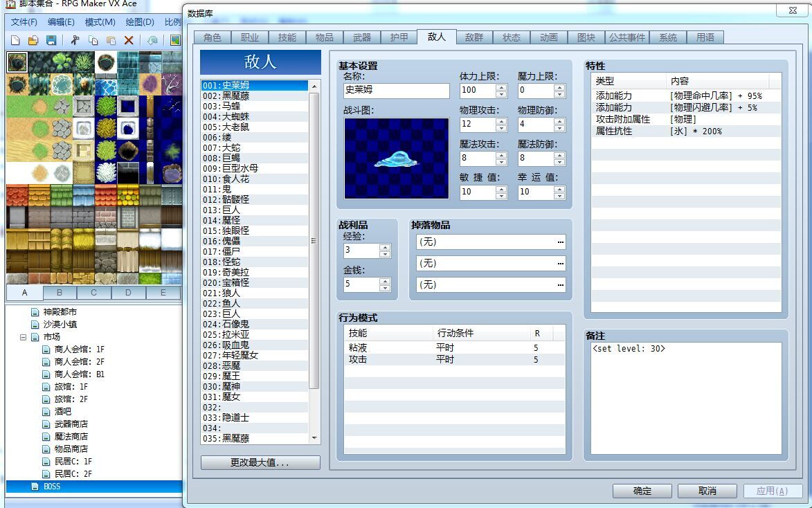Open 文件(F) menu in main window
The image size is (812, 508).
[x=24, y=22]
